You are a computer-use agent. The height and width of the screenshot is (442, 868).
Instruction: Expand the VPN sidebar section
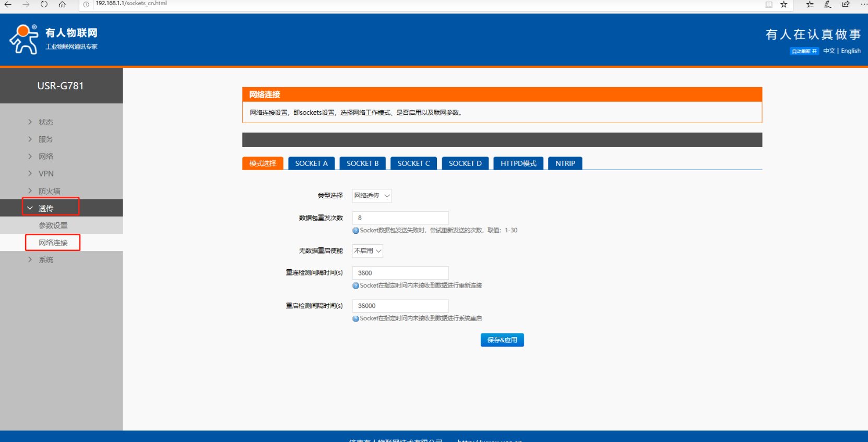(46, 174)
